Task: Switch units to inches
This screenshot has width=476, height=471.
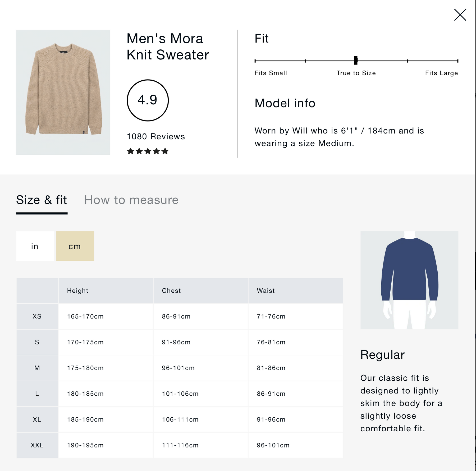Action: tap(35, 246)
